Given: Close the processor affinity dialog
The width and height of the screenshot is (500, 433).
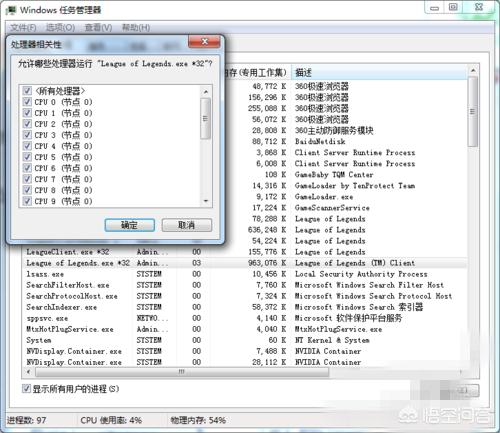Looking at the screenshot, I should (204, 42).
